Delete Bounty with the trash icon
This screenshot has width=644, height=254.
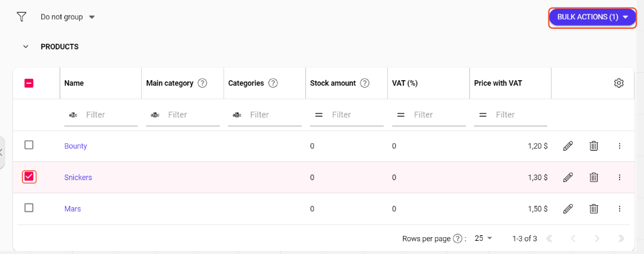[x=593, y=146]
